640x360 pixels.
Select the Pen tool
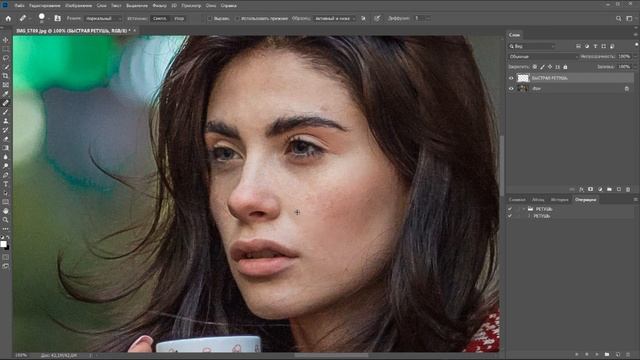5,175
